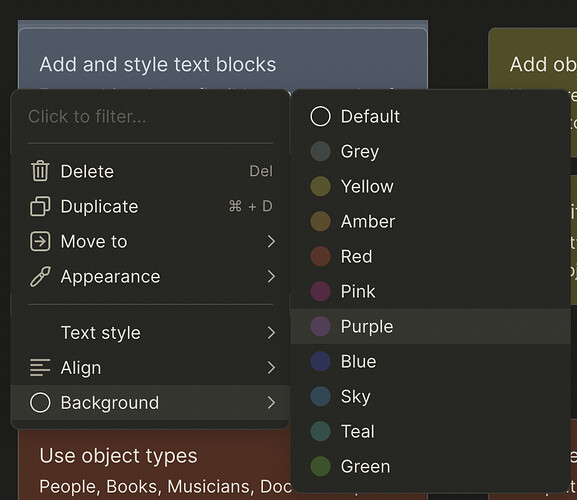Expand the Move to submenu chevron
The height and width of the screenshot is (500, 577).
point(271,241)
